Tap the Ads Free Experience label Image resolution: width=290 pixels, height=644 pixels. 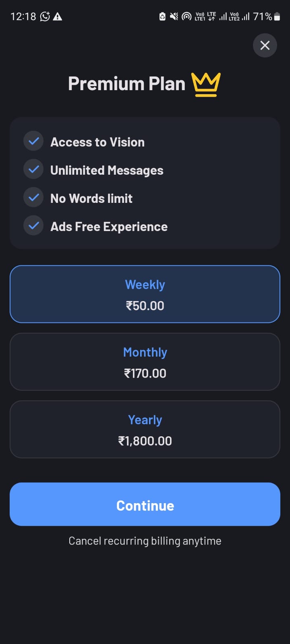tap(109, 227)
